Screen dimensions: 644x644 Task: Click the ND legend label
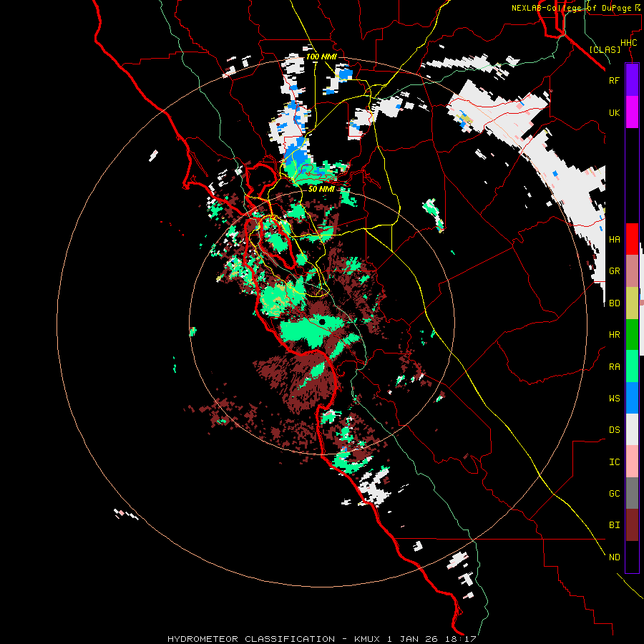tap(614, 557)
